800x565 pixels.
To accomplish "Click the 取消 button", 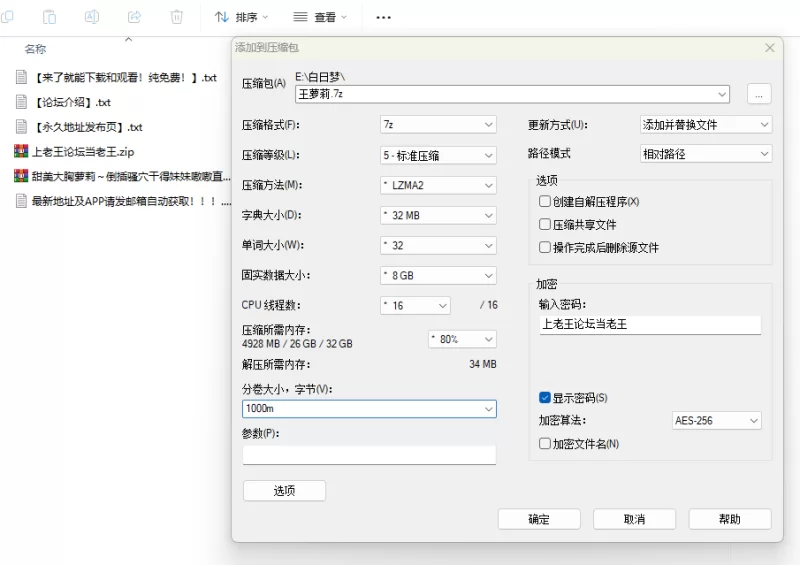I will 634,519.
